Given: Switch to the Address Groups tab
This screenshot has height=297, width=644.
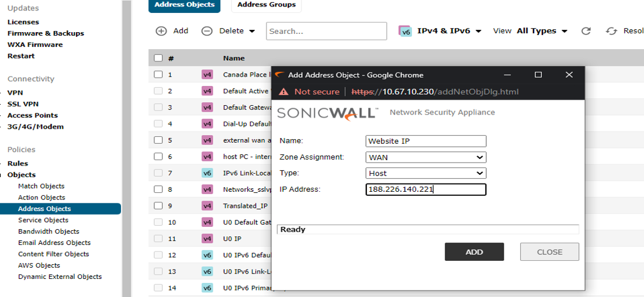Looking at the screenshot, I should [x=266, y=5].
